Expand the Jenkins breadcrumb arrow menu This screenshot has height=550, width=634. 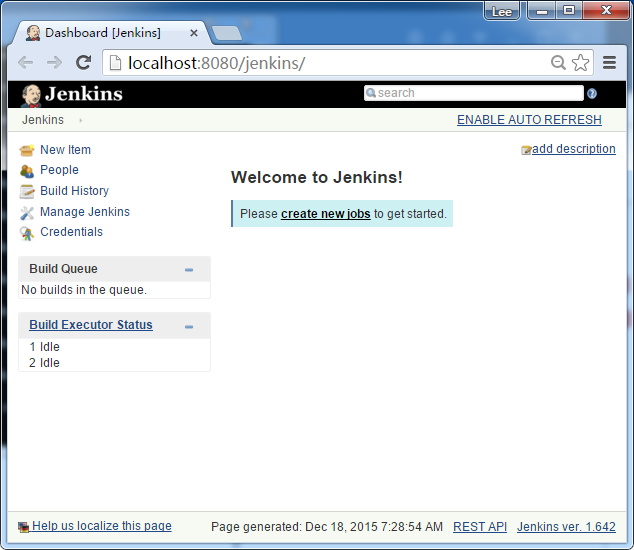coord(80,120)
